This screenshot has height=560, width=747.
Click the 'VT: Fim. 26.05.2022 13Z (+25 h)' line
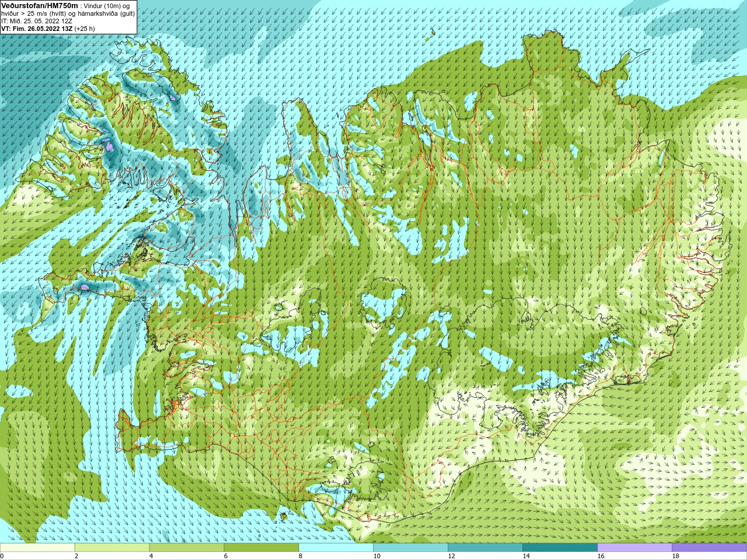pos(48,29)
